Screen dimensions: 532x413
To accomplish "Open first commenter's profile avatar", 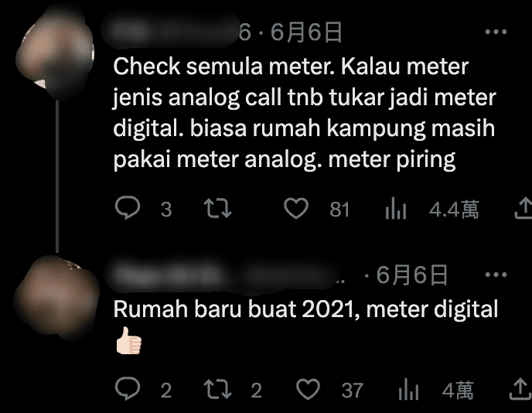I will tap(56, 54).
